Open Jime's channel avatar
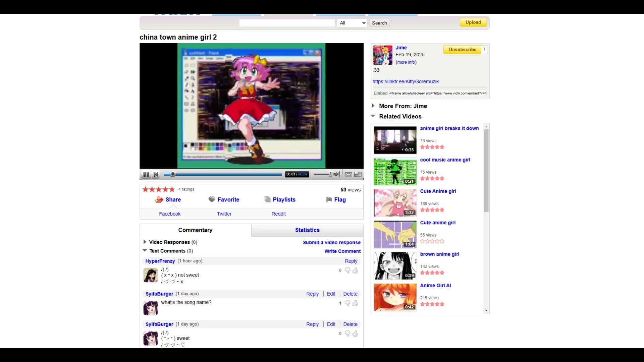The width and height of the screenshot is (644, 362). [382, 55]
